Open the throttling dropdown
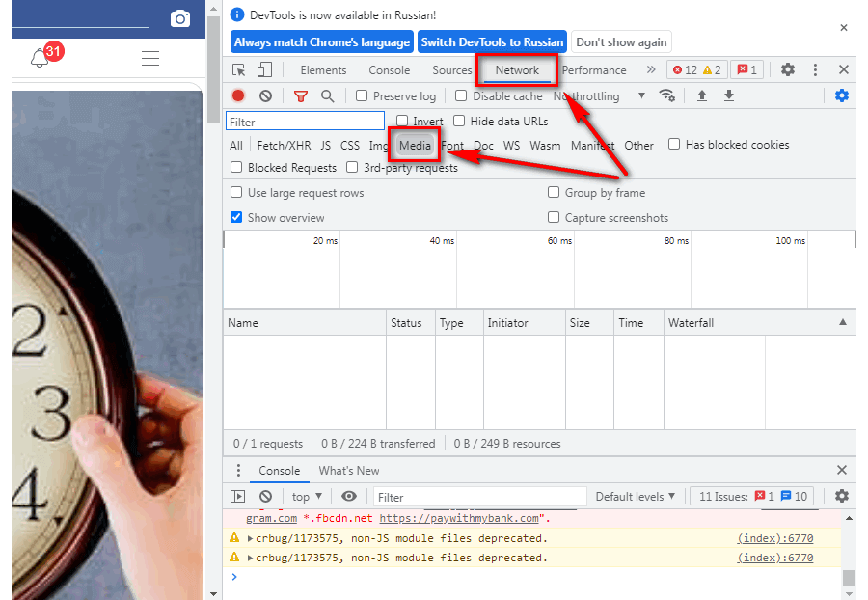The image size is (868, 600). tap(601, 96)
